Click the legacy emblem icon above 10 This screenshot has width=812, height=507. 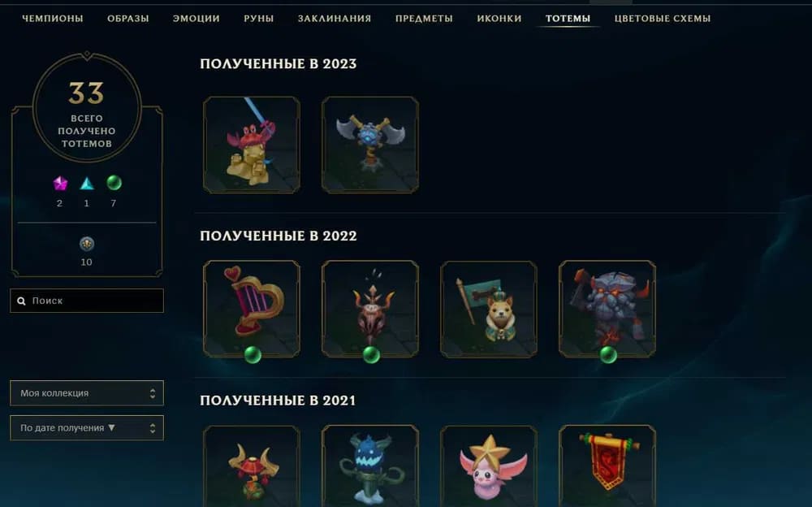87,243
